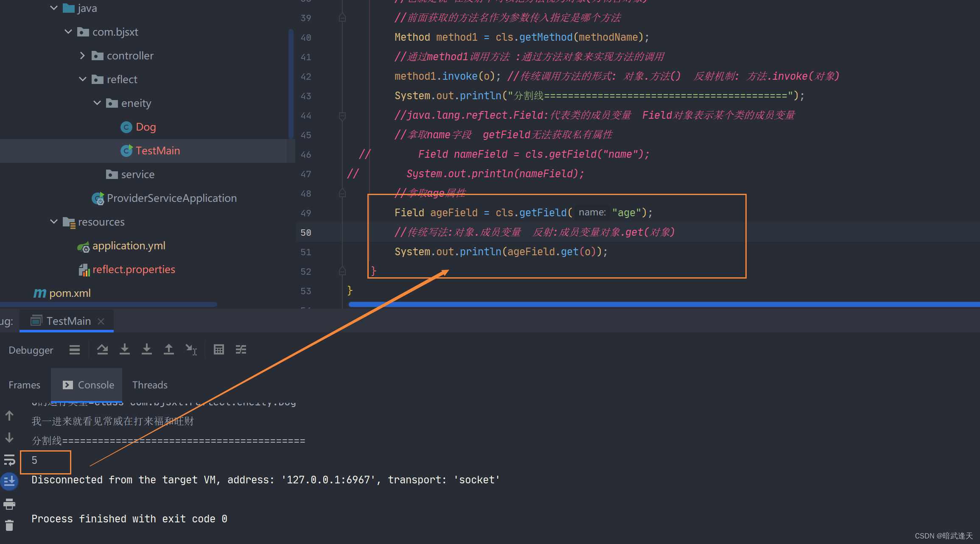Collapse the reflect package folder

point(83,79)
